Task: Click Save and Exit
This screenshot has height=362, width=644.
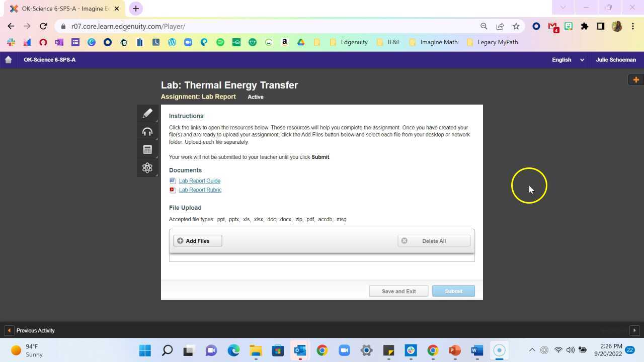Action: [x=399, y=291]
